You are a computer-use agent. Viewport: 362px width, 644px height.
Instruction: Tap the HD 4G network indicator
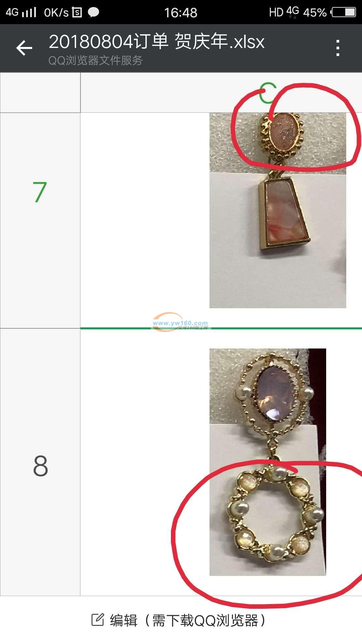[x=284, y=12]
